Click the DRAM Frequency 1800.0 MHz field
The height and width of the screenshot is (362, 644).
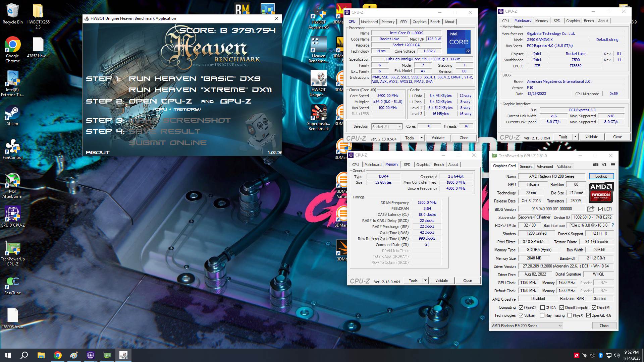click(x=427, y=203)
